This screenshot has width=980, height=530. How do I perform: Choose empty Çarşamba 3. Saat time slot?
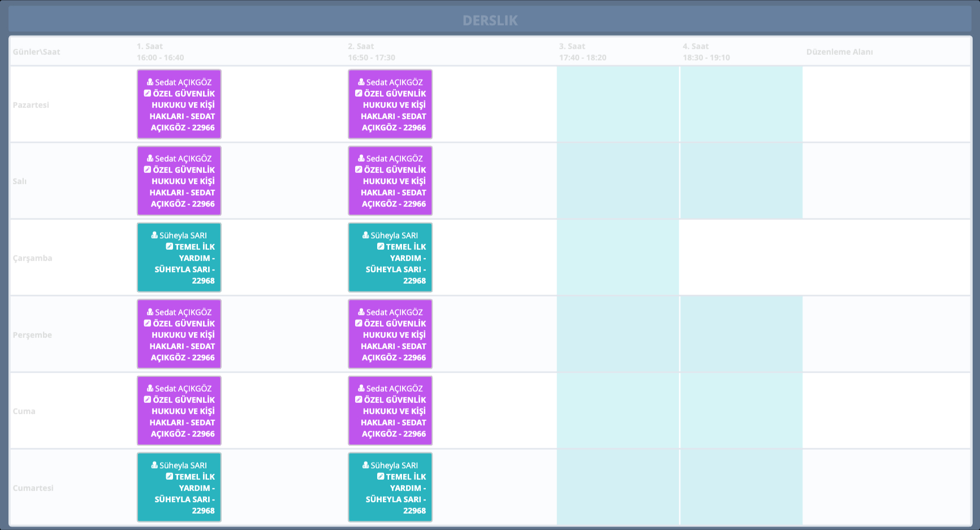coord(618,258)
